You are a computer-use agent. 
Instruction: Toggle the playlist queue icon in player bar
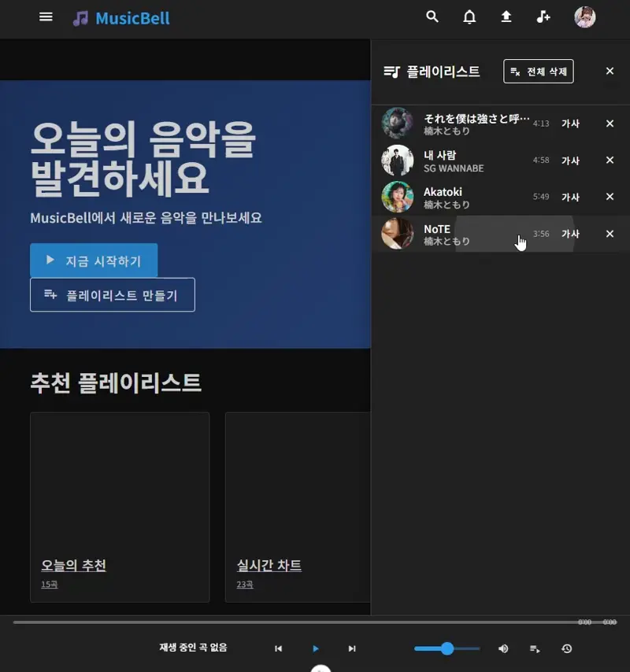point(535,648)
